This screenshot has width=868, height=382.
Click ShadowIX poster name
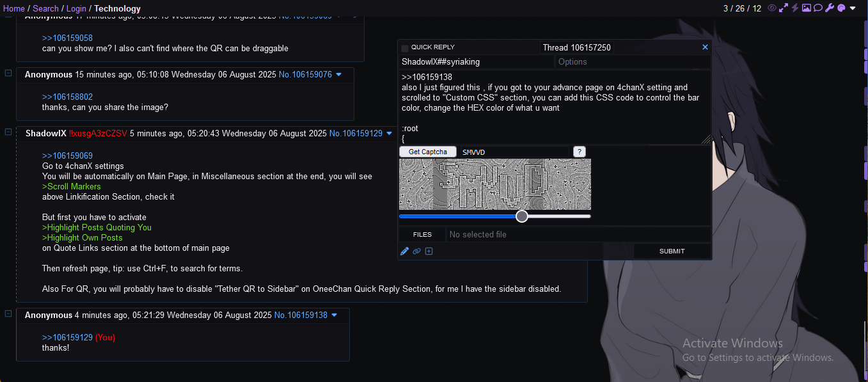46,134
